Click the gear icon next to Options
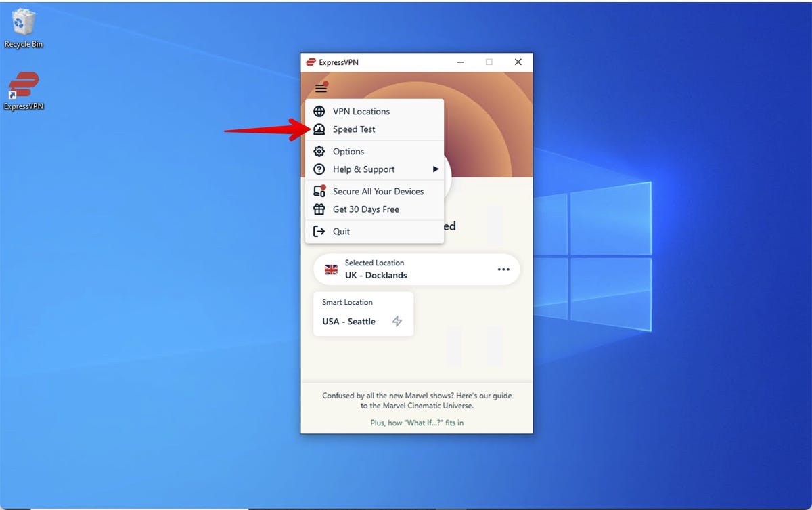The height and width of the screenshot is (510, 812). pyautogui.click(x=319, y=152)
